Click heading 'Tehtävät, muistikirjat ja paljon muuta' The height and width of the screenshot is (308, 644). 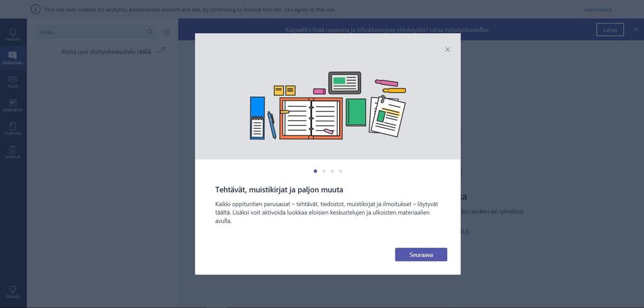[279, 190]
